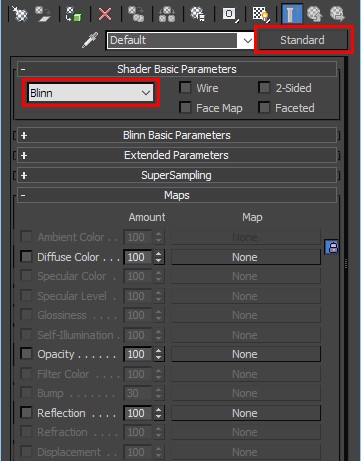Pick material from object with eyedropper

tap(90, 40)
